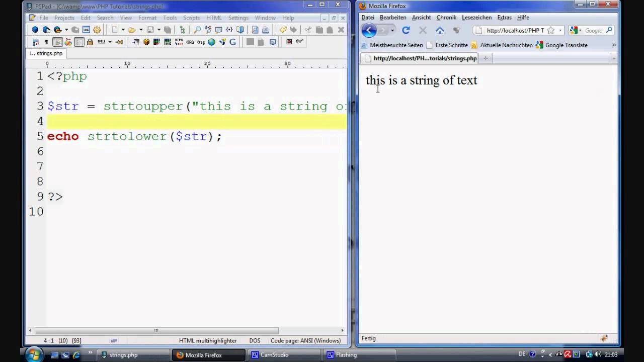Expand the Open file dropdown arrow
Viewport: 644px width, 362px height.
[141, 30]
